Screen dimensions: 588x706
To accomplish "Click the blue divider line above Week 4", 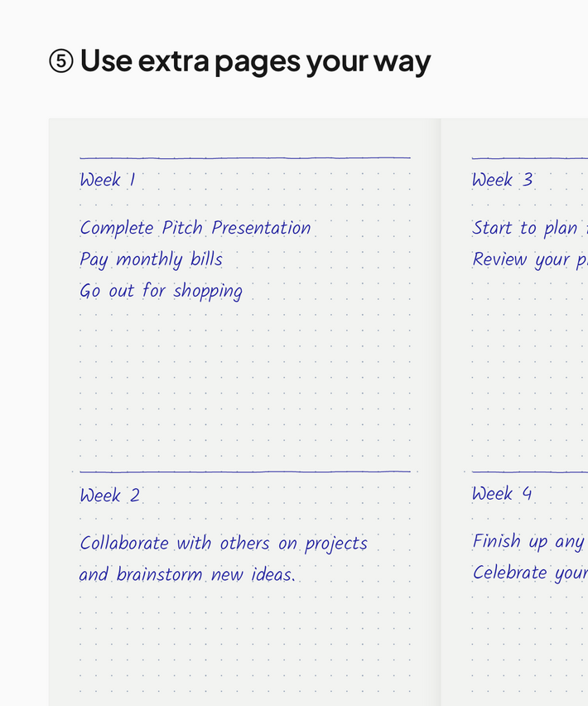I will [x=530, y=471].
